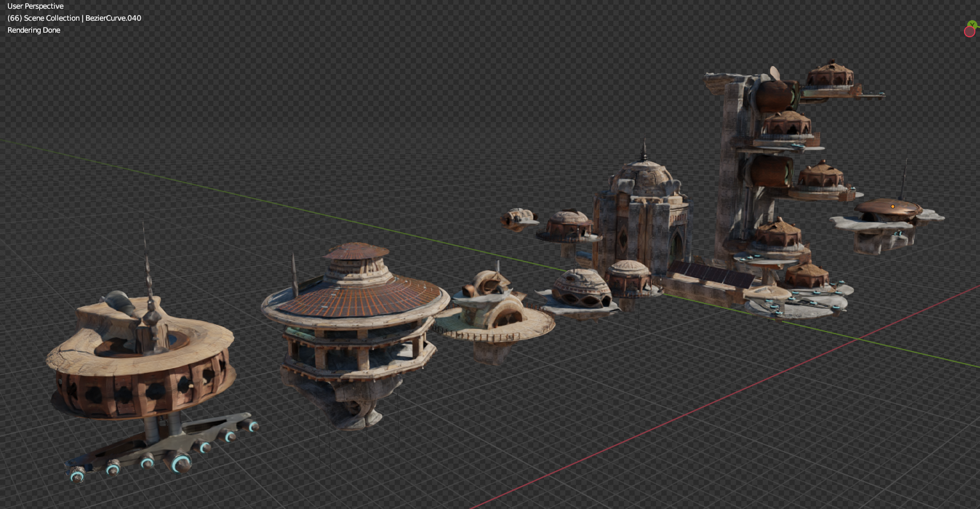Click the User Perspective overlay label
Viewport: 980px width, 509px height.
tap(36, 6)
